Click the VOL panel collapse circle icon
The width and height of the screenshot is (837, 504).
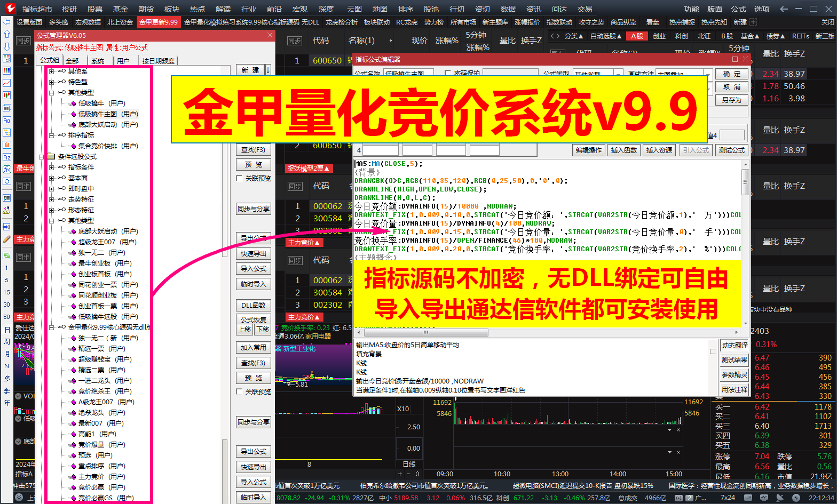pyautogui.click(x=18, y=396)
